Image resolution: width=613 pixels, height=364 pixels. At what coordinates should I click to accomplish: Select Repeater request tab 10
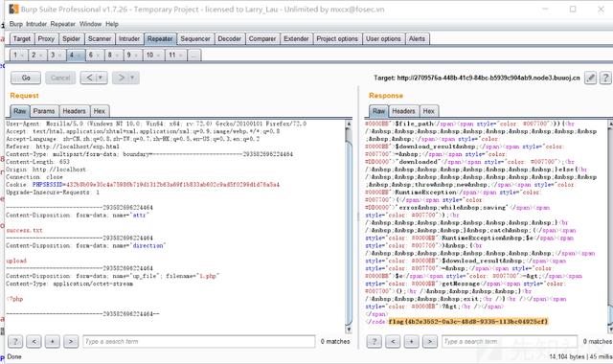point(150,55)
